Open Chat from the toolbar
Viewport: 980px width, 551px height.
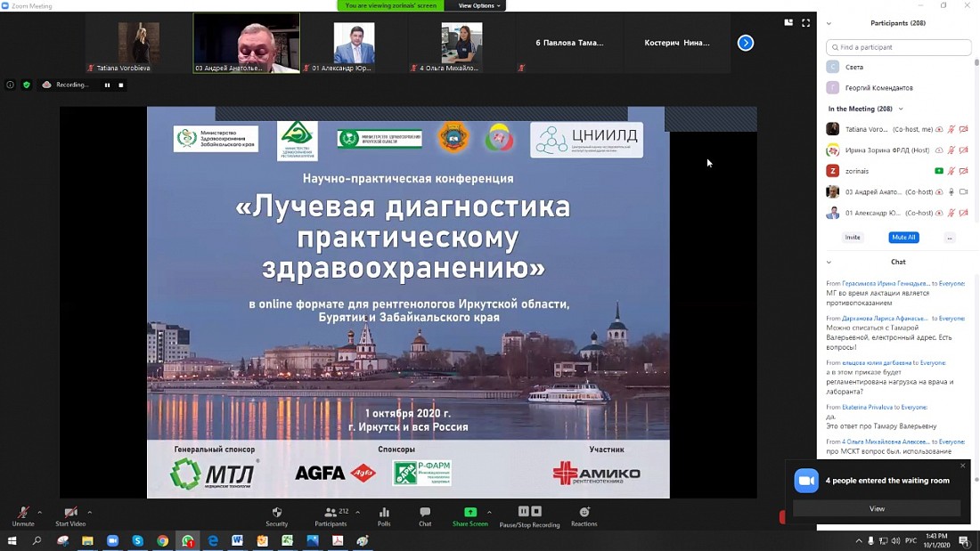tap(425, 516)
